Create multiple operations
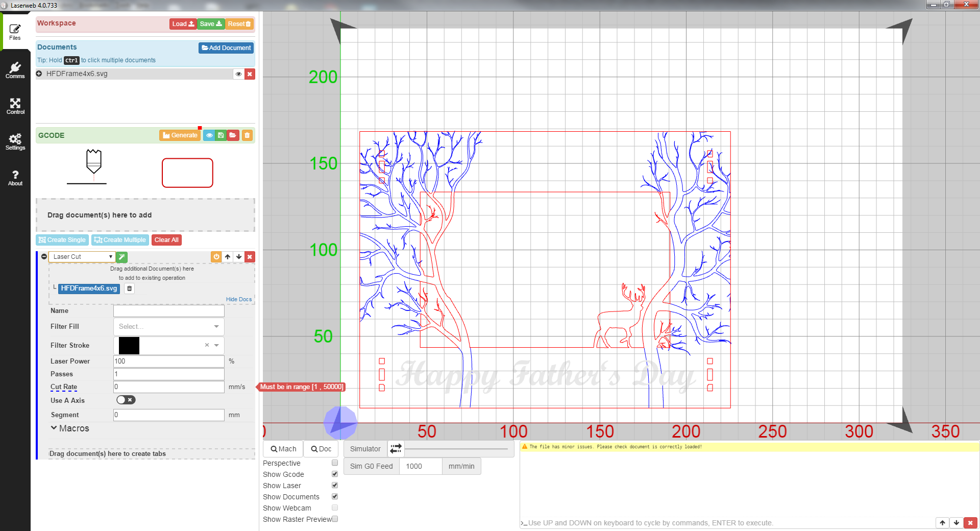The height and width of the screenshot is (531, 980). tap(120, 240)
